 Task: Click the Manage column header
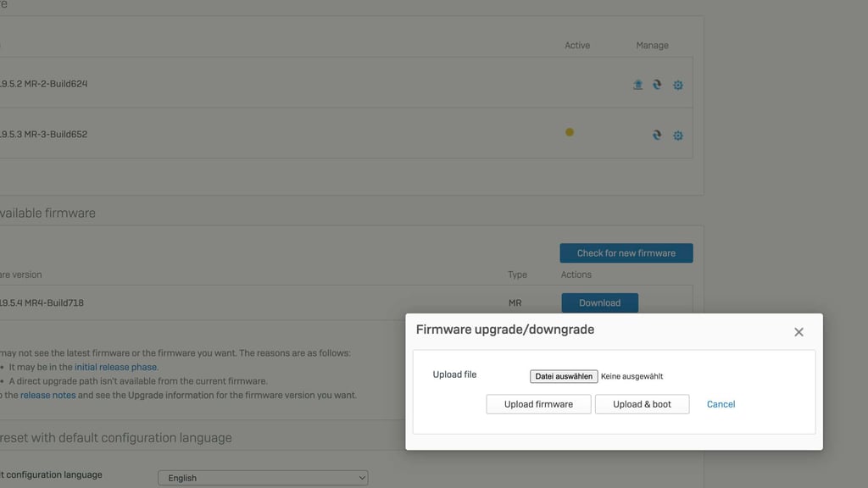[652, 46]
